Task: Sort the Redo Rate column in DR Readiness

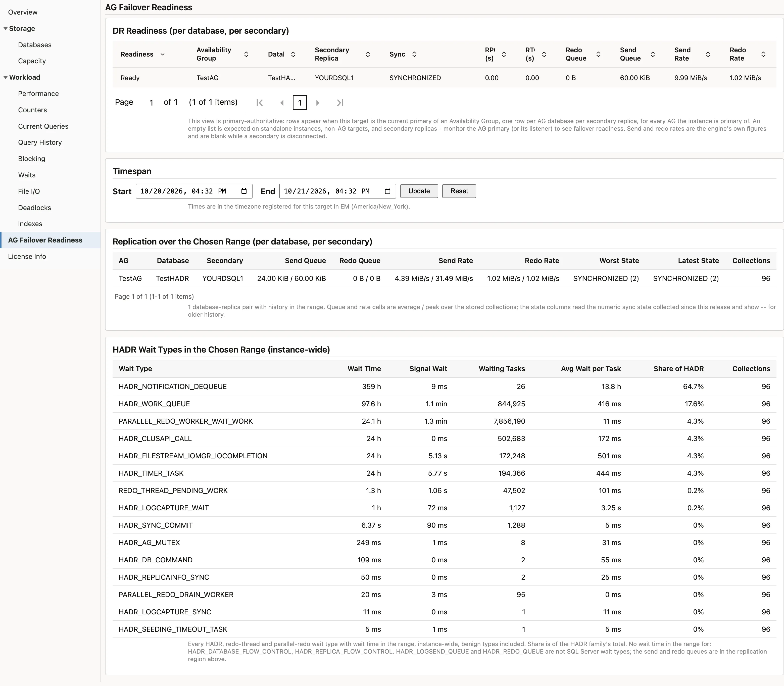Action: [x=763, y=54]
